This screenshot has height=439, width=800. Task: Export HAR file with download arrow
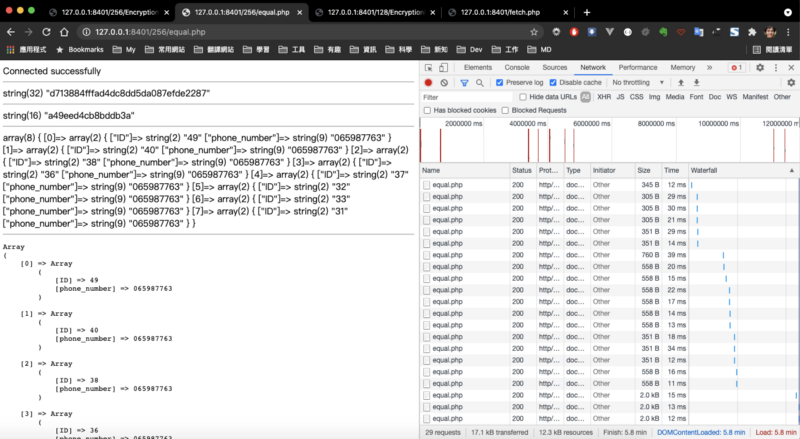(696, 83)
